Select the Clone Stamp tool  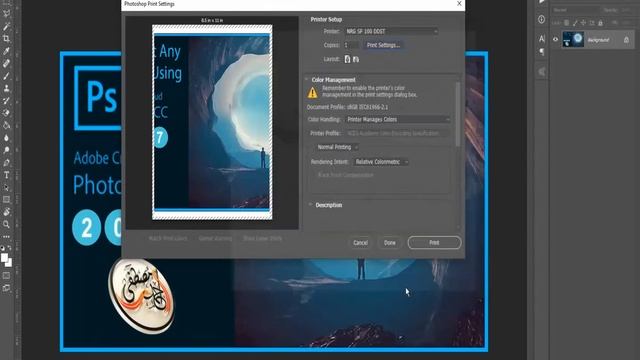(7, 88)
